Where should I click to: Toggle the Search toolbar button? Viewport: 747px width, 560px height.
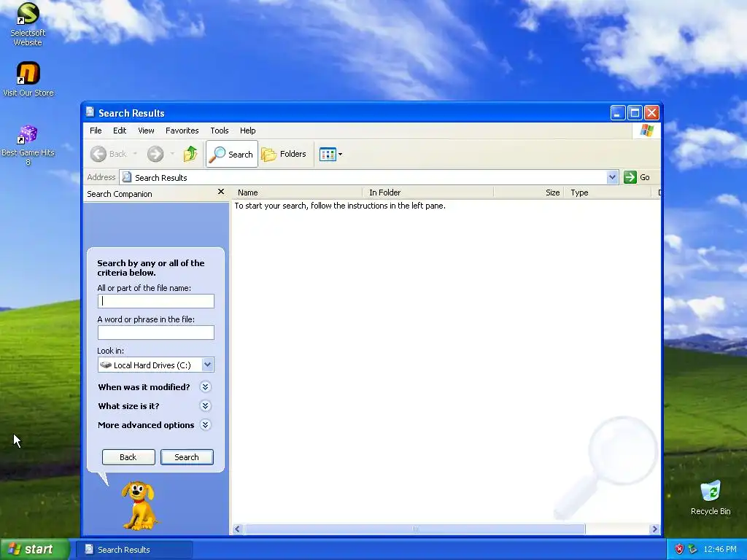click(x=231, y=154)
